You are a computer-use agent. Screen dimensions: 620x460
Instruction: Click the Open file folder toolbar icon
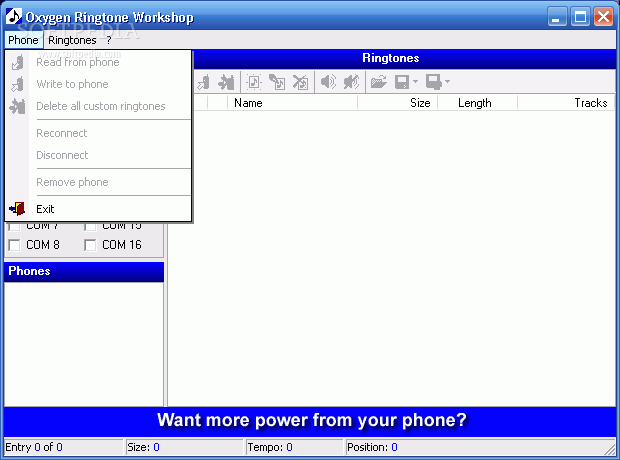click(x=378, y=82)
